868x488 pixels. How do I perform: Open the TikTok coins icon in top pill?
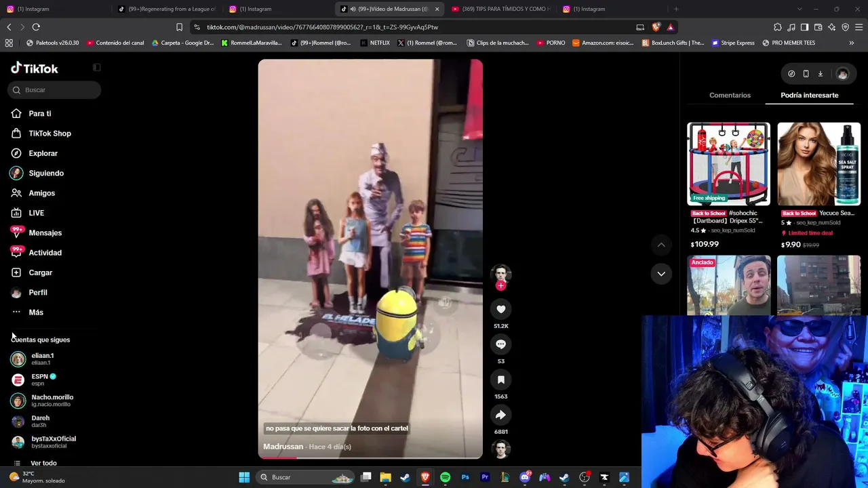point(791,74)
